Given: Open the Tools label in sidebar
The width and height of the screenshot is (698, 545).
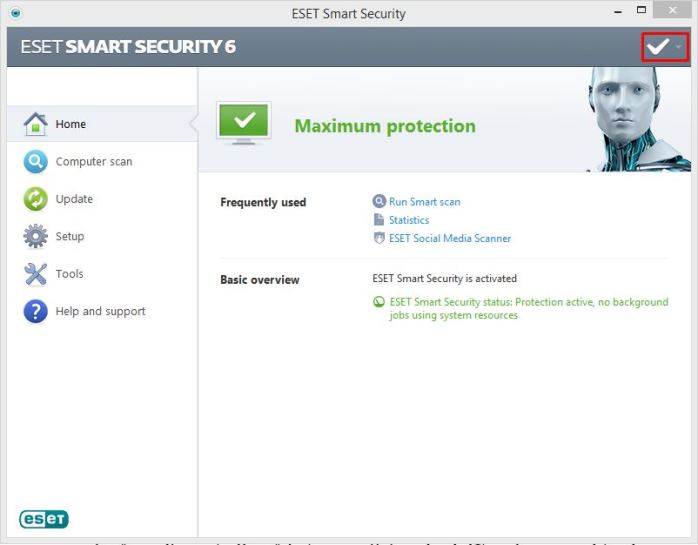Looking at the screenshot, I should coord(69,274).
